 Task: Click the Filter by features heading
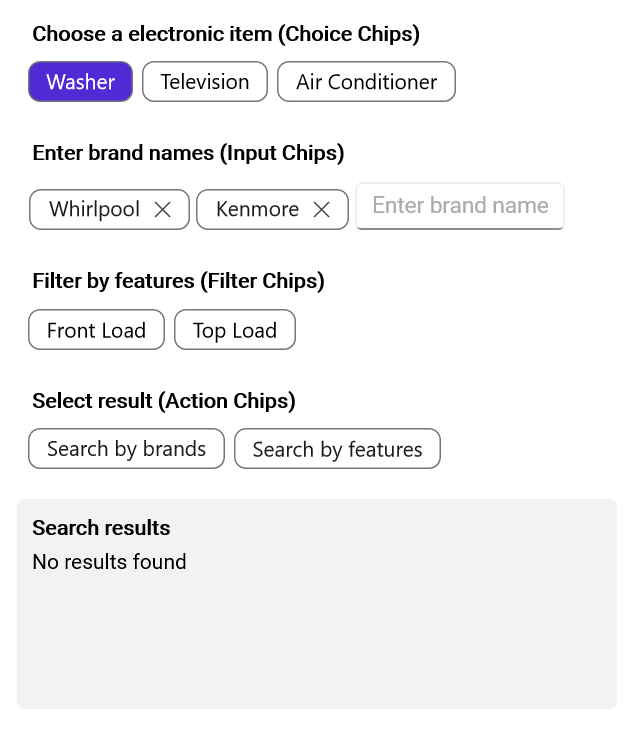[x=178, y=281]
